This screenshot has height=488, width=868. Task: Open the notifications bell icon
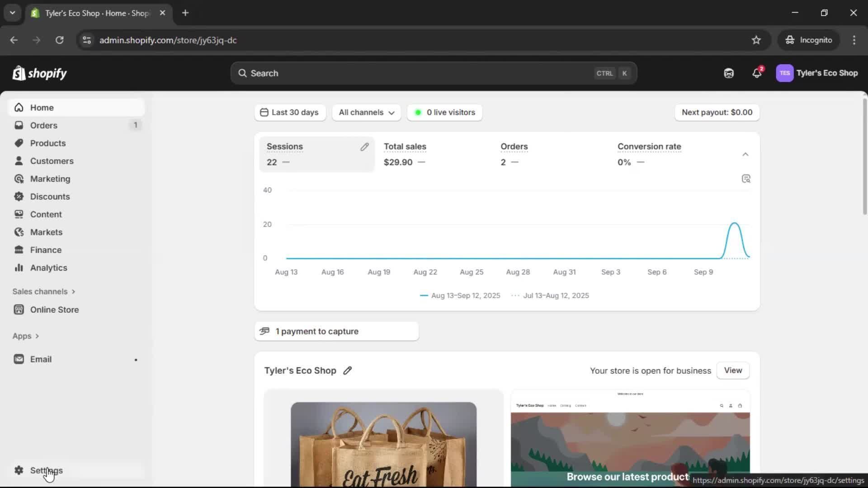(x=756, y=73)
